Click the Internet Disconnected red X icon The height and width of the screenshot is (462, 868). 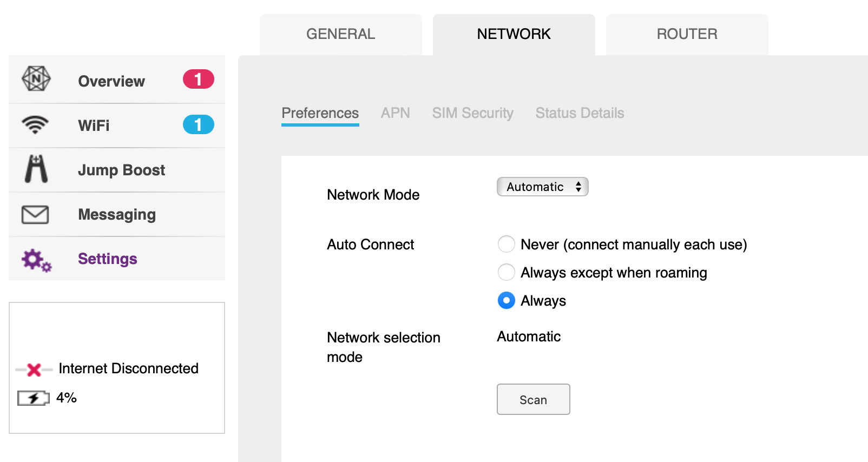pos(34,370)
